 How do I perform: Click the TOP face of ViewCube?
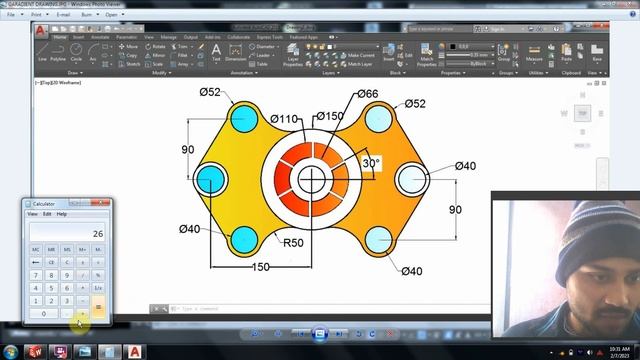tap(582, 113)
